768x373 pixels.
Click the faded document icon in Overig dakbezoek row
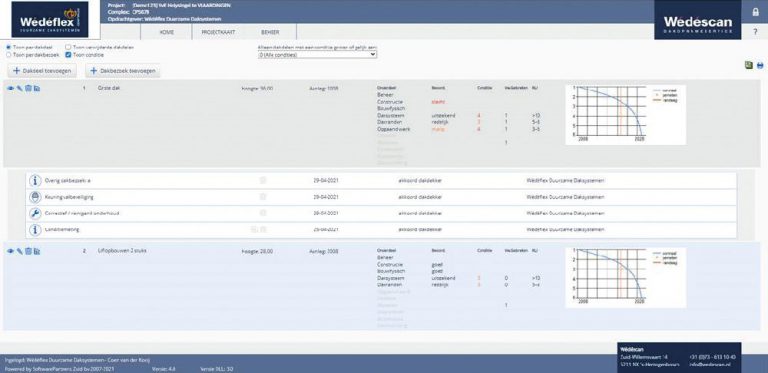pyautogui.click(x=263, y=181)
